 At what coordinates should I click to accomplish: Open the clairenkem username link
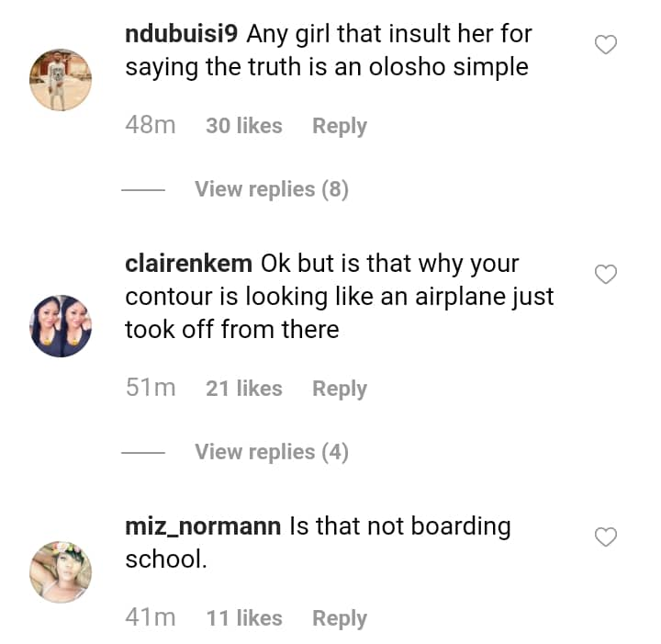(188, 264)
